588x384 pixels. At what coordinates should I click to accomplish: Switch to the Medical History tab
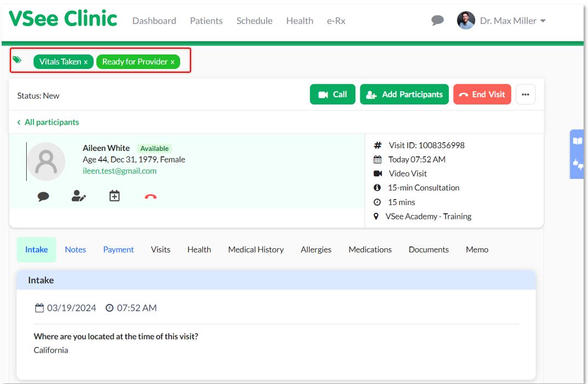tap(256, 249)
